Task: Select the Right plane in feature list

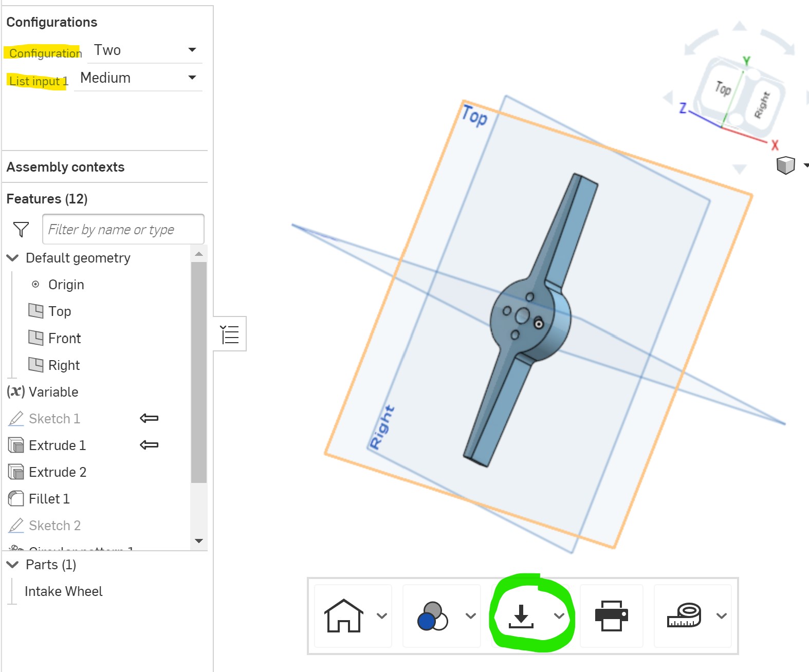Action: pos(64,365)
